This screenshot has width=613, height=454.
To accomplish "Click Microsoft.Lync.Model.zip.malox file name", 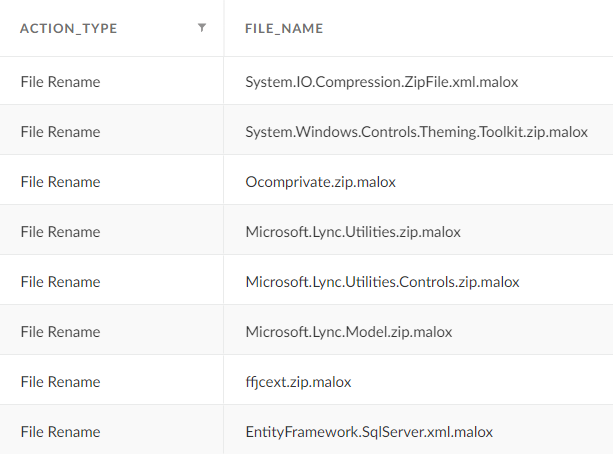I will click(349, 332).
